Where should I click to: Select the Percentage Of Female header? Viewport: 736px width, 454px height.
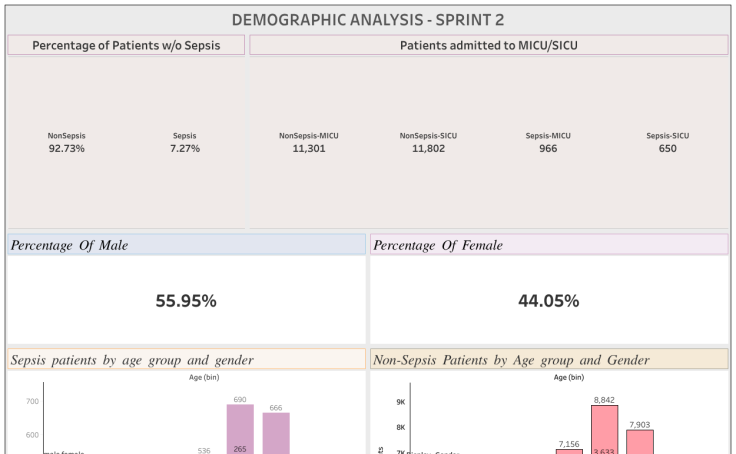click(549, 245)
